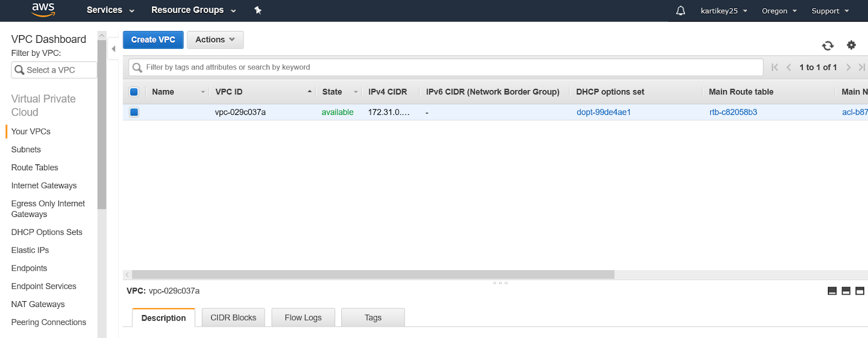The height and width of the screenshot is (338, 868).
Task: Open the notifications bell
Action: pos(680,10)
